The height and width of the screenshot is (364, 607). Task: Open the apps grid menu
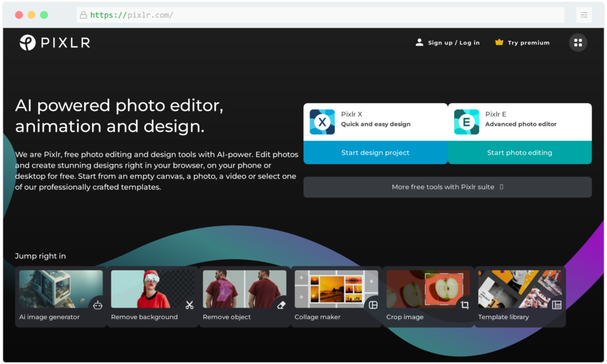pos(577,43)
